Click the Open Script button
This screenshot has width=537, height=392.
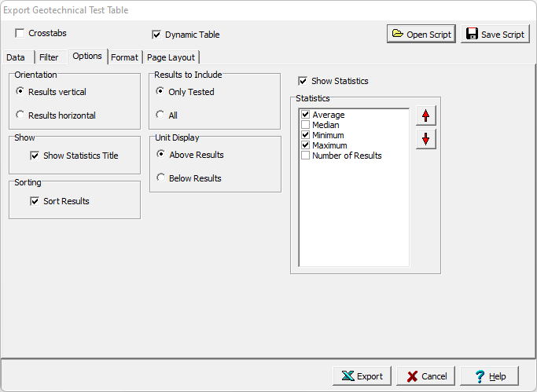tap(421, 34)
